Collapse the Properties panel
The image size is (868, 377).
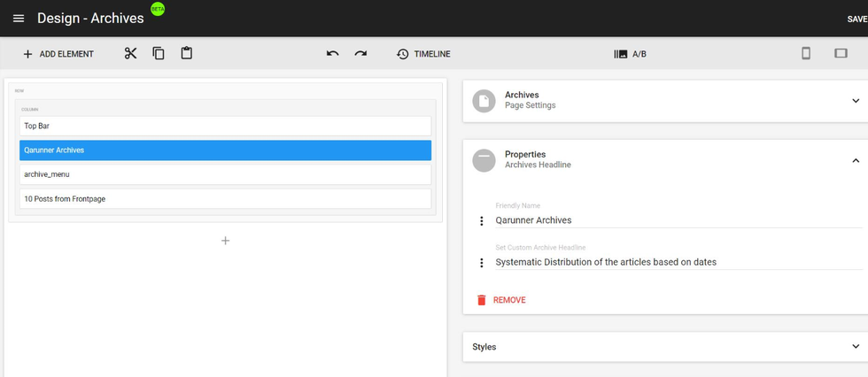pos(855,160)
